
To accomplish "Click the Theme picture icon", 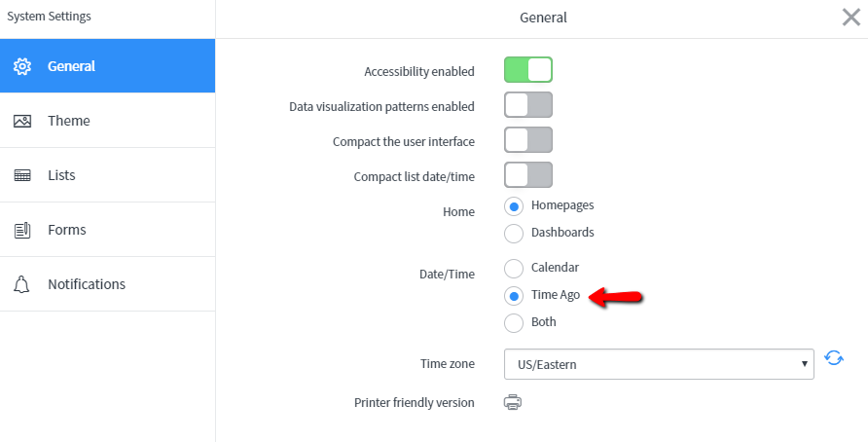I will point(22,121).
